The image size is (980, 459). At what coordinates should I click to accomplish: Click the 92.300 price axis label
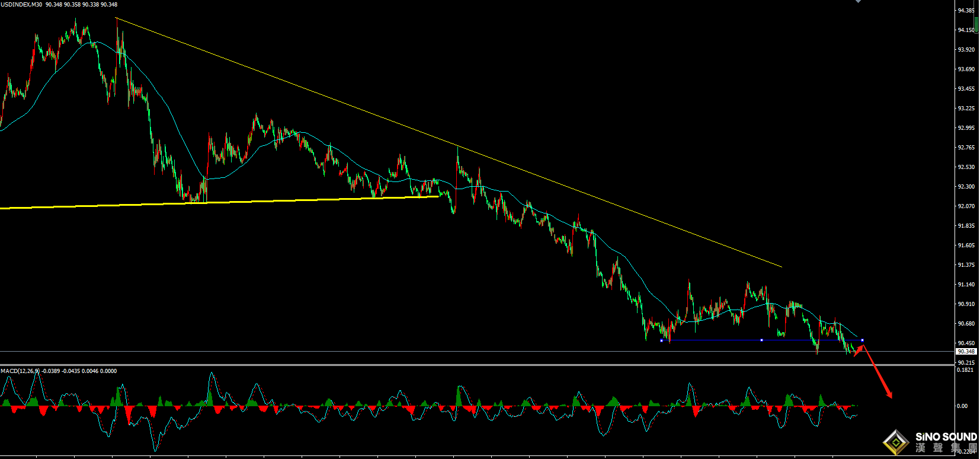tap(966, 187)
